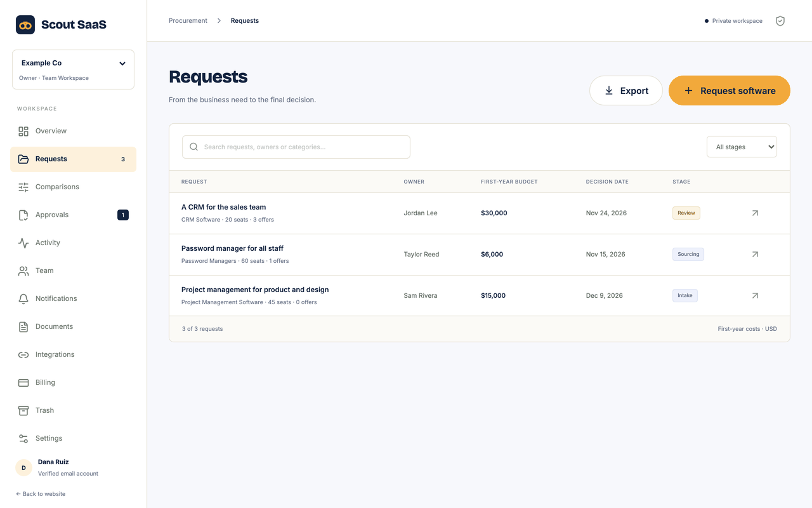Open the Settings sidebar item
Viewport: 812px width, 508px height.
point(73,439)
